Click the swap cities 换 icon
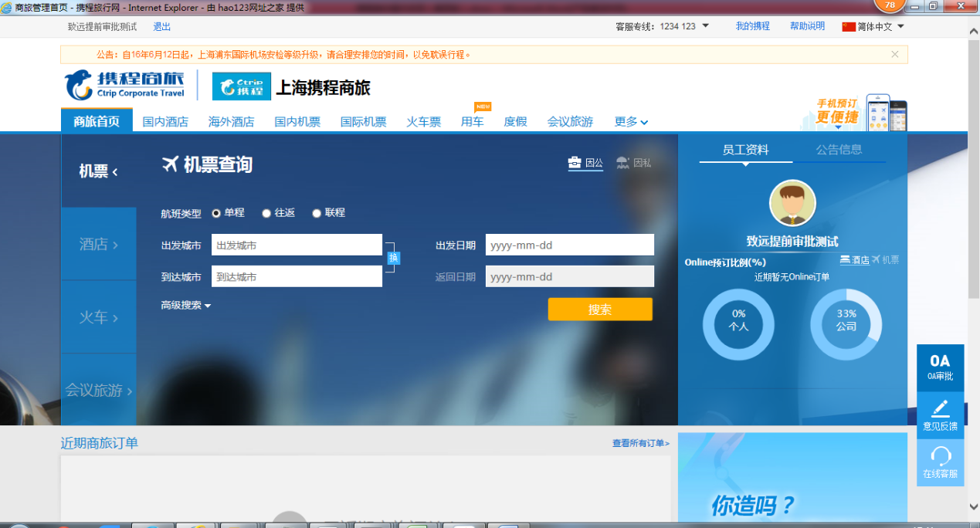This screenshot has height=528, width=980. [393, 258]
